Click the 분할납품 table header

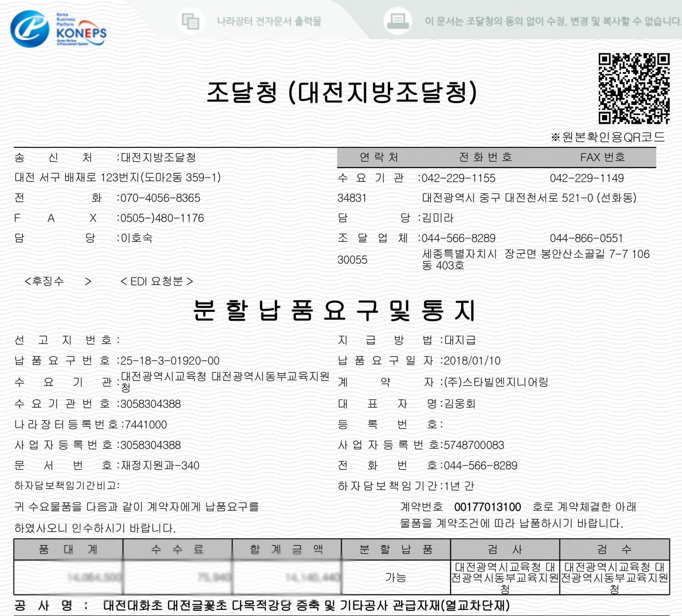(x=396, y=550)
